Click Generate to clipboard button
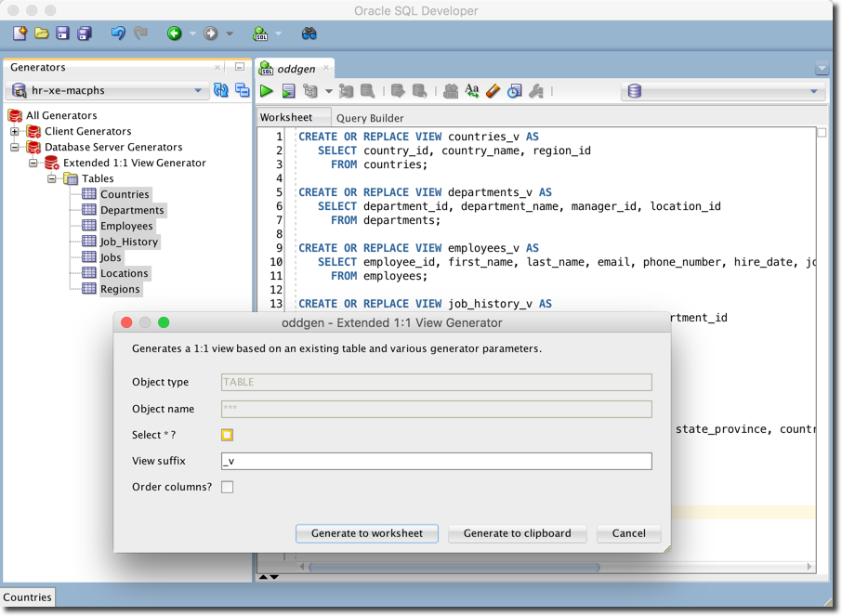Viewport: 842px width, 616px height. 517,533
